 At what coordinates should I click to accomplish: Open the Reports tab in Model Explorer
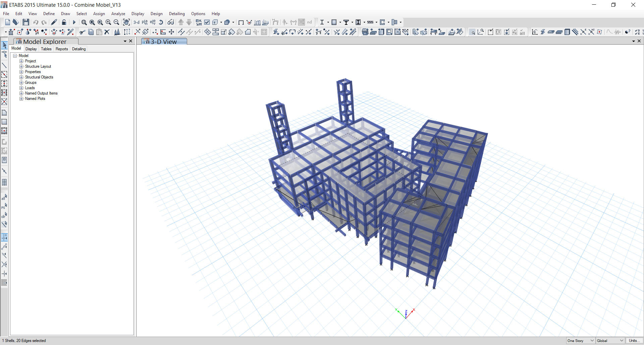[62, 49]
